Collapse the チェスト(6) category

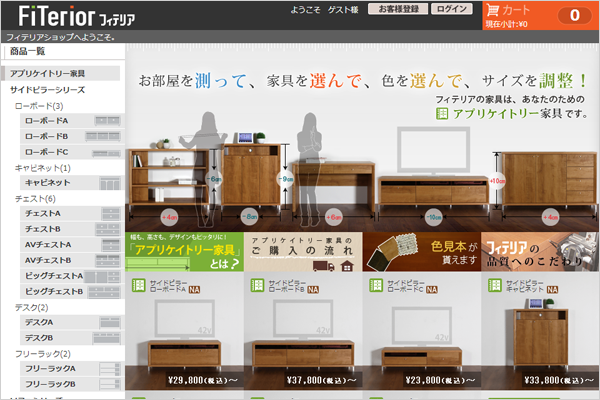[x=36, y=199]
